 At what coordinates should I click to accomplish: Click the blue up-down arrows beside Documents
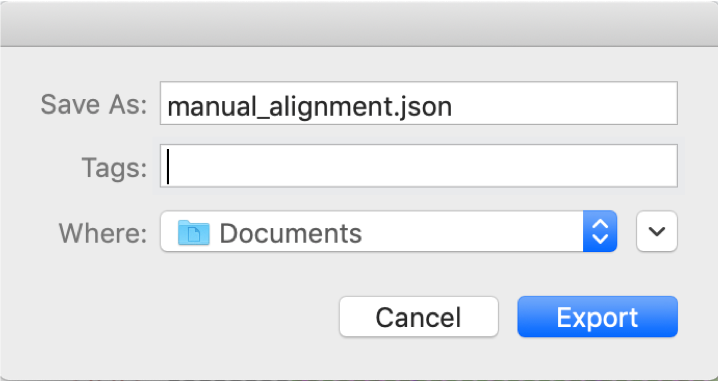(x=600, y=231)
